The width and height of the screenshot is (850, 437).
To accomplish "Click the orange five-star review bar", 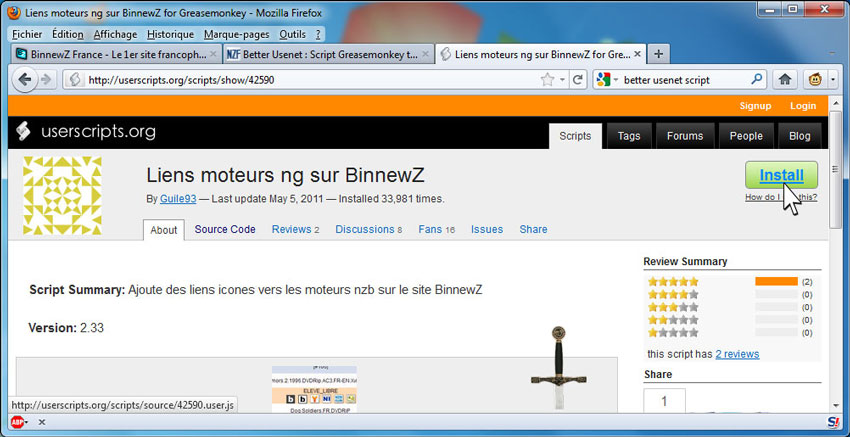I will coord(776,281).
